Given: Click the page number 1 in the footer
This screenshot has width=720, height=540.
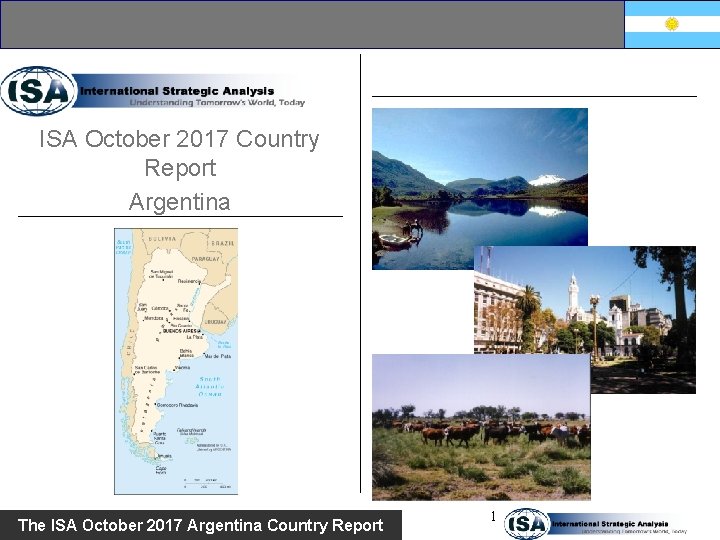Looking at the screenshot, I should pos(493,517).
